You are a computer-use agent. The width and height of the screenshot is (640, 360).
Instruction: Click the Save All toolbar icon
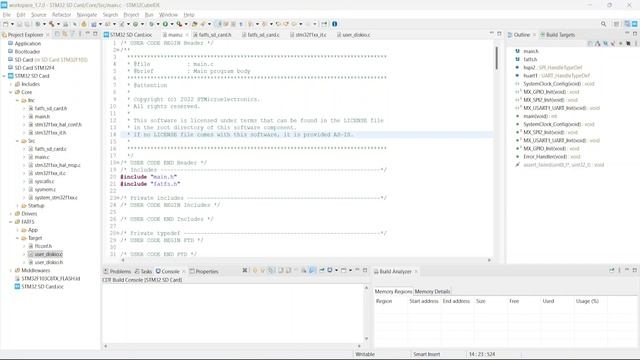click(27, 24)
